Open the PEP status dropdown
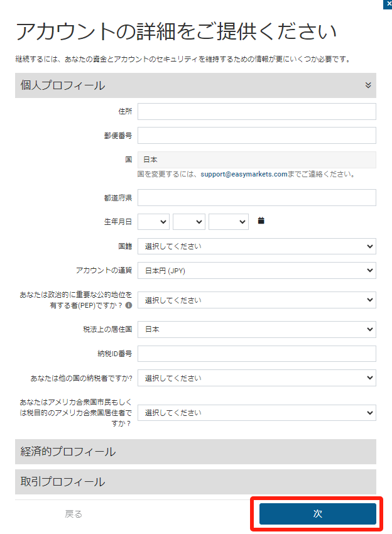The image size is (392, 534). pyautogui.click(x=257, y=300)
